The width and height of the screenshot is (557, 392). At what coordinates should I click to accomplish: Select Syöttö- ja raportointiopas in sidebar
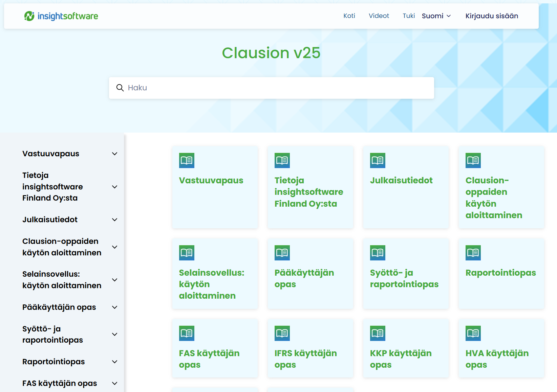pyautogui.click(x=52, y=335)
